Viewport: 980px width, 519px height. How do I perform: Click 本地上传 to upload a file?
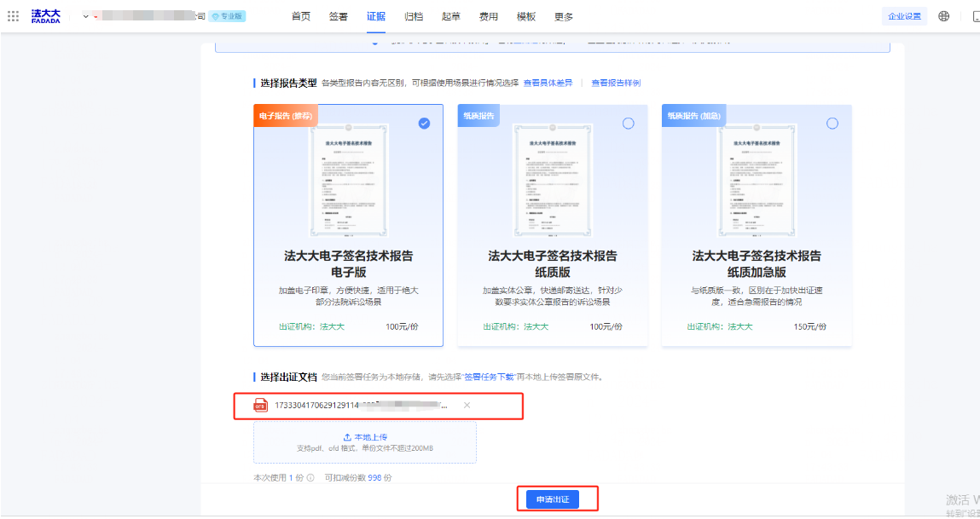[366, 437]
